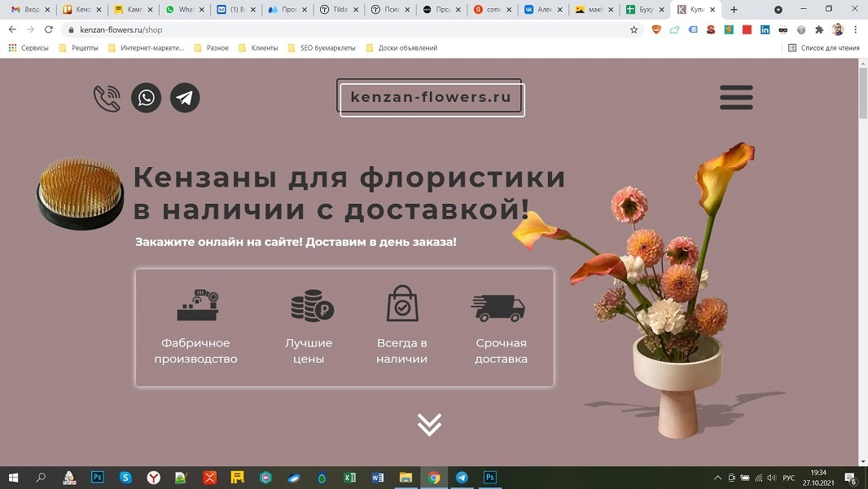
Task: Click the factory production icon
Action: 197,306
